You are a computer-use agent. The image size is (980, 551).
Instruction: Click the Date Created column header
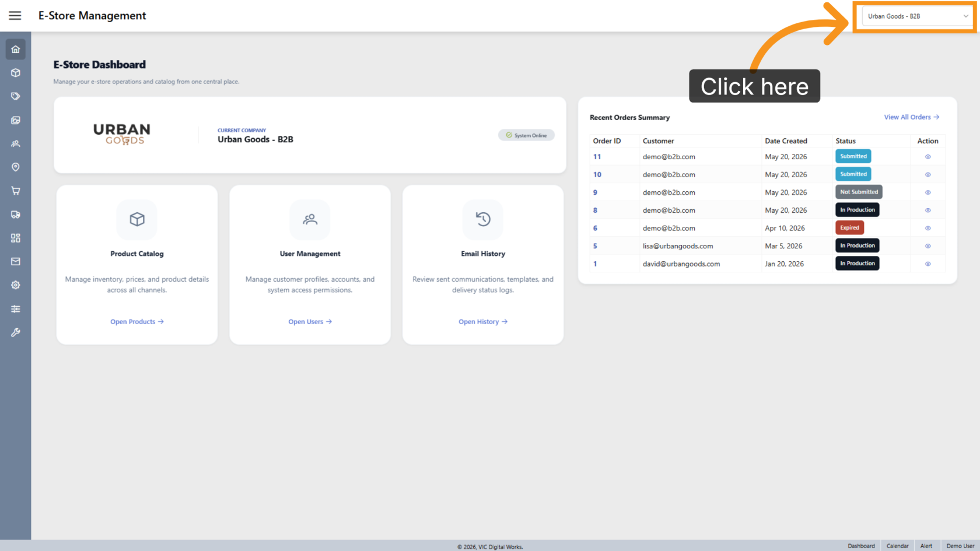[x=786, y=141]
